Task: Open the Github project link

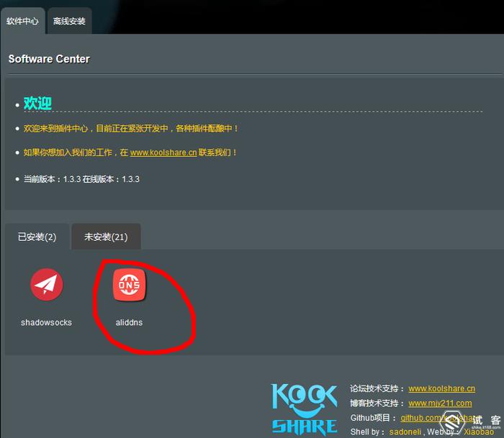Action: coord(438,418)
